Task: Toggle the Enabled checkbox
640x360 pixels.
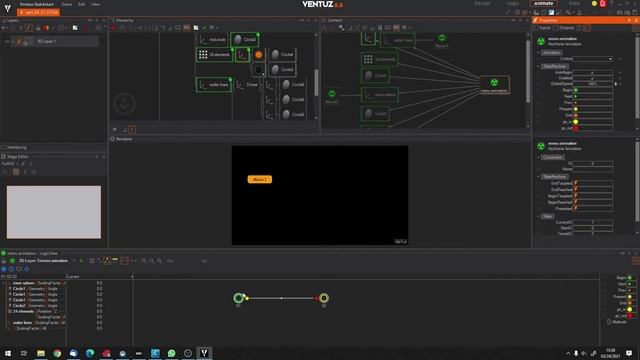Action: coord(592,78)
